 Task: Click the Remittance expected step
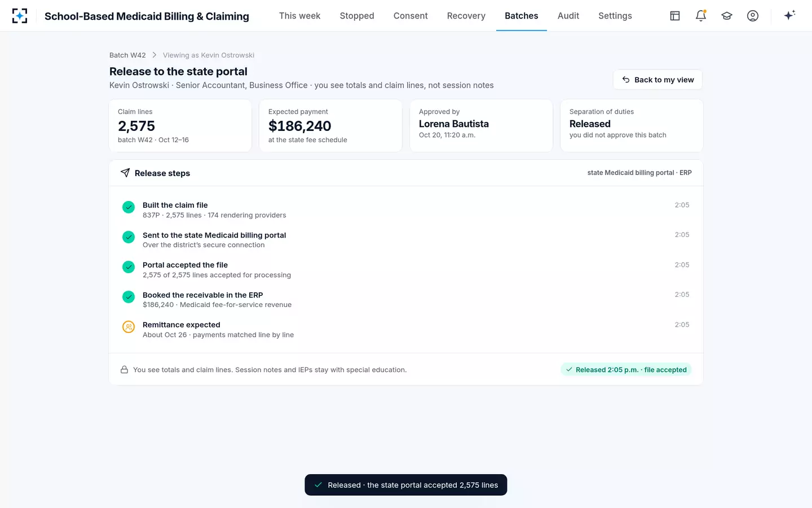pyautogui.click(x=406, y=329)
